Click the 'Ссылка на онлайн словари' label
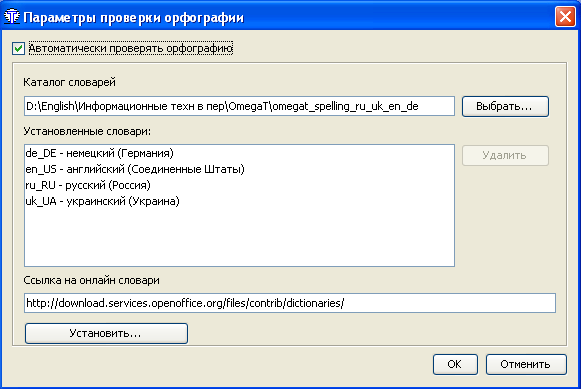The image size is (581, 389). tap(92, 280)
